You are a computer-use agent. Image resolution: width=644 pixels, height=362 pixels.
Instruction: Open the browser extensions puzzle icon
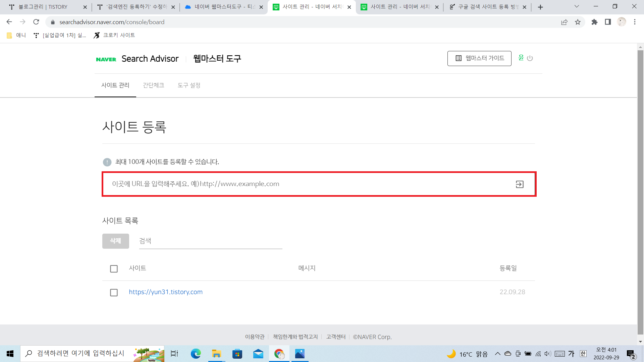coord(594,22)
